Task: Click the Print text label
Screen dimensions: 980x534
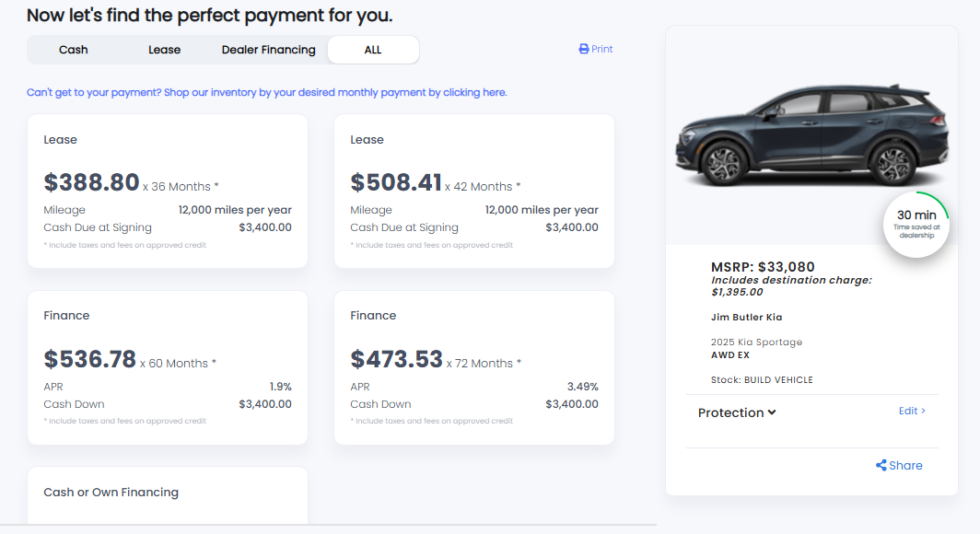Action: (x=602, y=50)
